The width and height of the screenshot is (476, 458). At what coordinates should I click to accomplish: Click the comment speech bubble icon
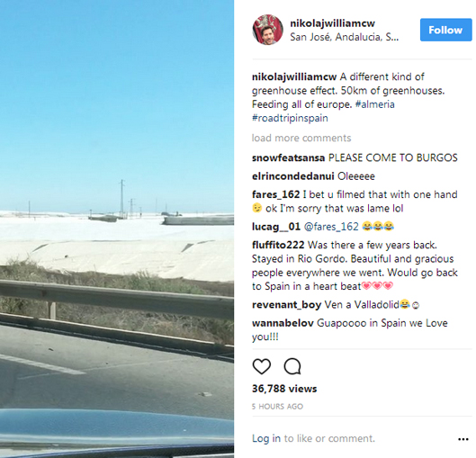(x=292, y=366)
